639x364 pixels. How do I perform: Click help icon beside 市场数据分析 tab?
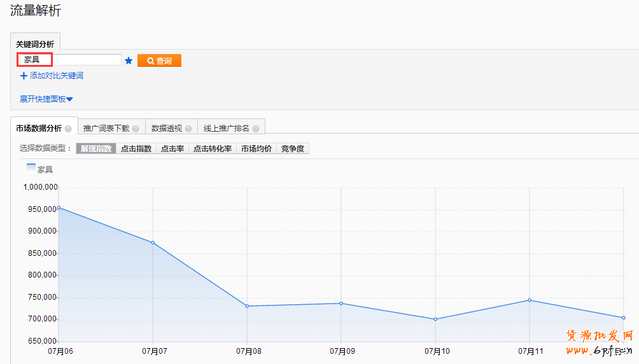(68, 129)
